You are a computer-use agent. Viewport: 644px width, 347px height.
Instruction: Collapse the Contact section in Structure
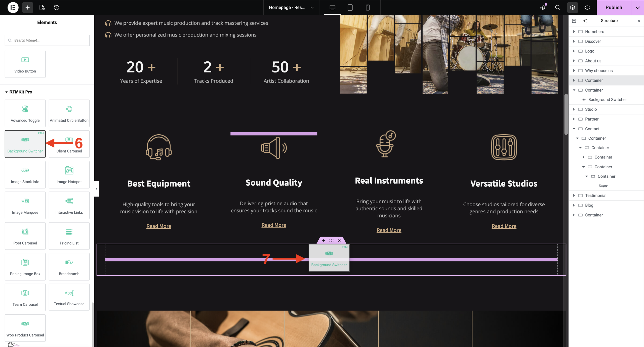tap(574, 129)
